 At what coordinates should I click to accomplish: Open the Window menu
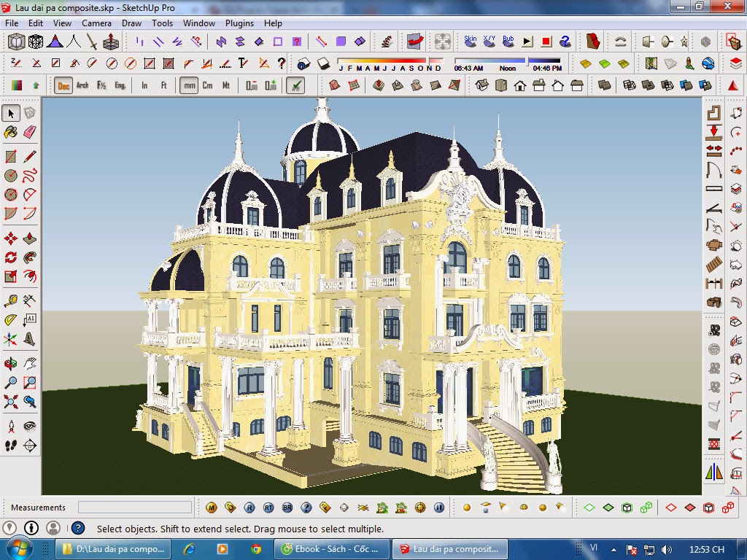pos(199,23)
